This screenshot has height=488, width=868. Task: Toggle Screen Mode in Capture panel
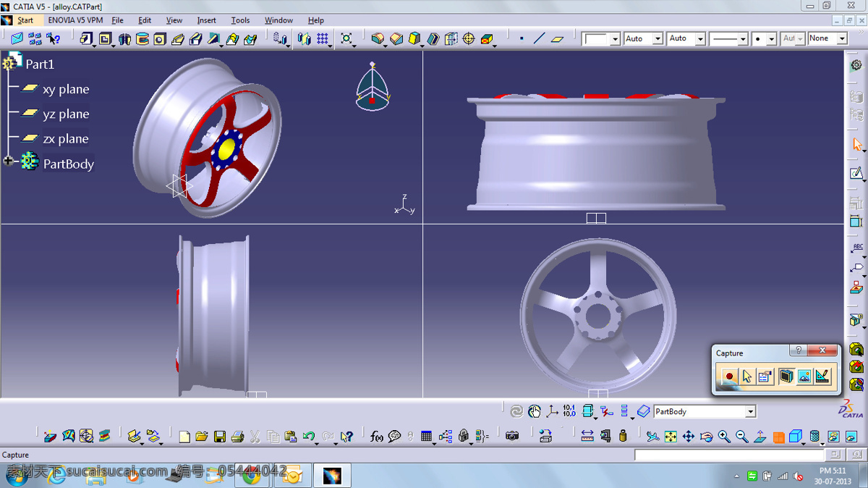click(786, 376)
